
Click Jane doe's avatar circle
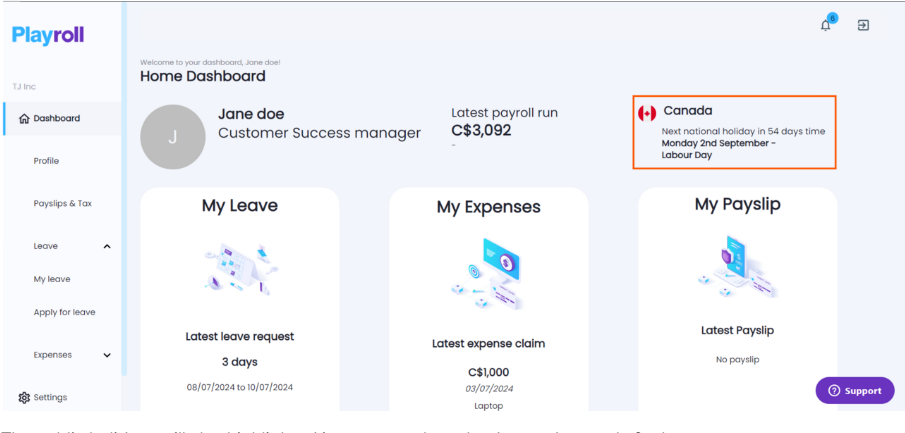click(173, 137)
